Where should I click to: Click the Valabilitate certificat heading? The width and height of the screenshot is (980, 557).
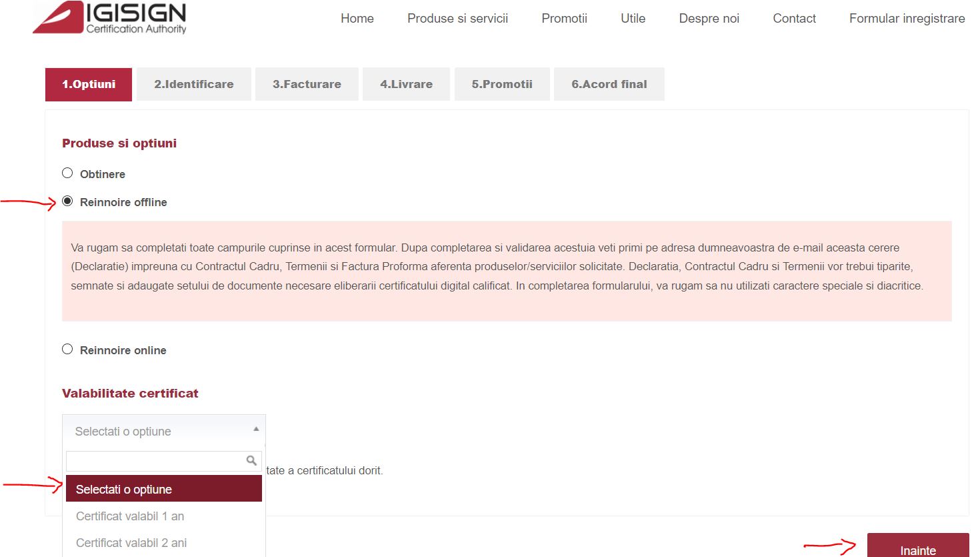130,394
